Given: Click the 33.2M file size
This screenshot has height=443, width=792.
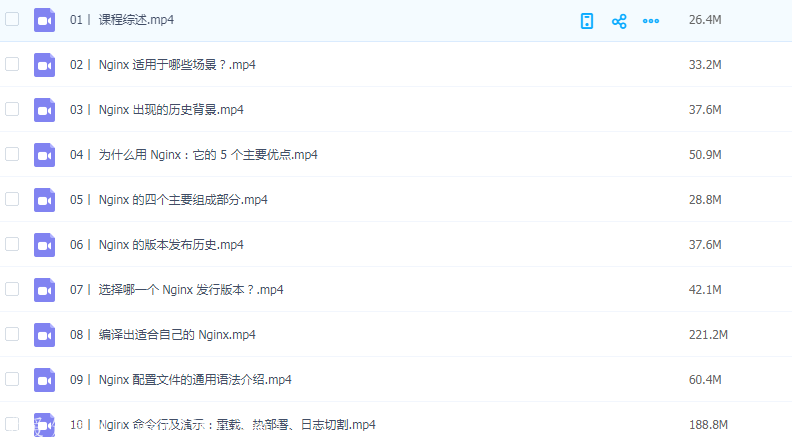Looking at the screenshot, I should pyautogui.click(x=705, y=65).
